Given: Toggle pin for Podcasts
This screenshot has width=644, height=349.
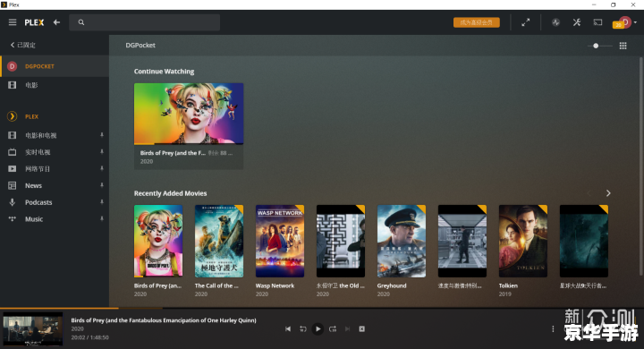Looking at the screenshot, I should click(x=102, y=202).
